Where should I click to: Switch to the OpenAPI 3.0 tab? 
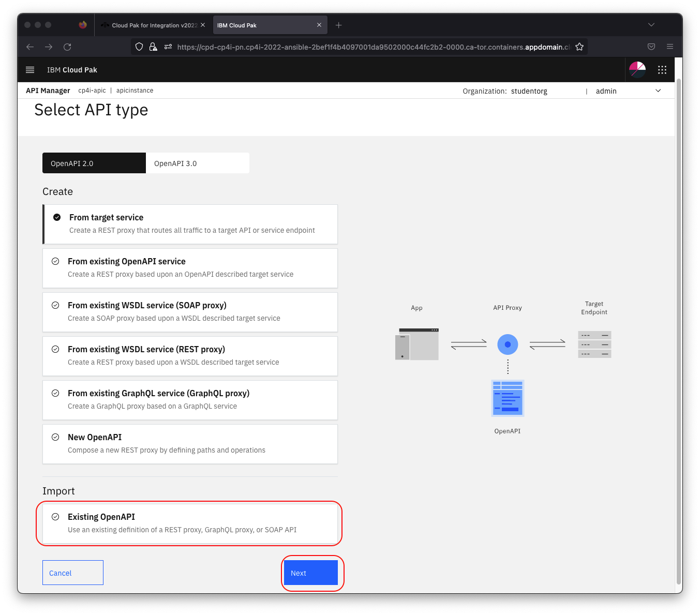click(x=198, y=163)
